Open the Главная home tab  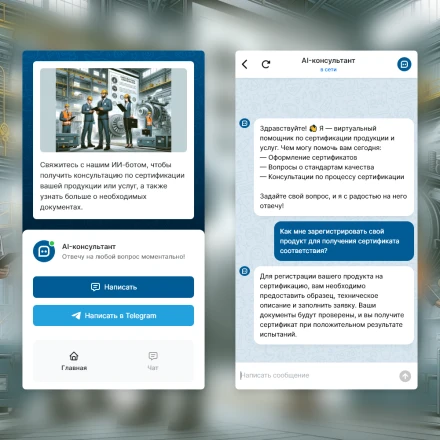[74, 361]
